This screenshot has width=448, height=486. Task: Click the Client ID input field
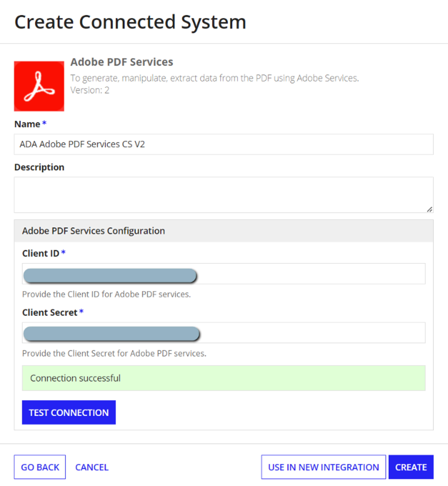click(224, 273)
